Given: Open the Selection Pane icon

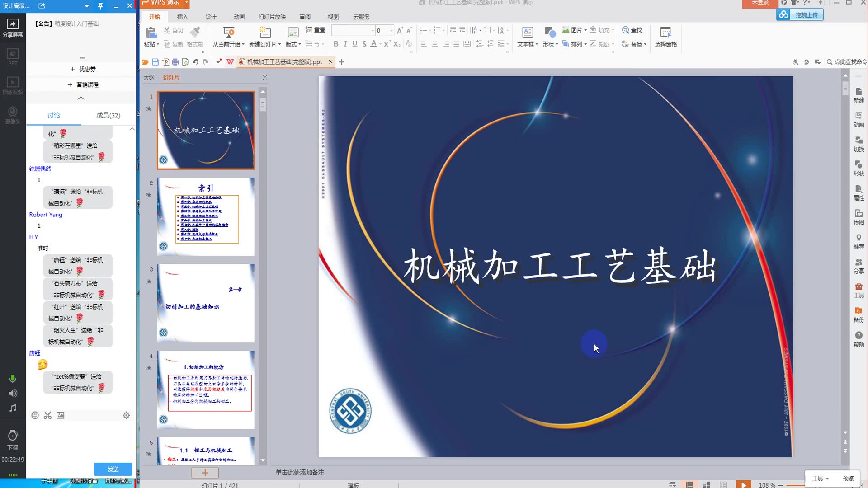Looking at the screenshot, I should 665,32.
